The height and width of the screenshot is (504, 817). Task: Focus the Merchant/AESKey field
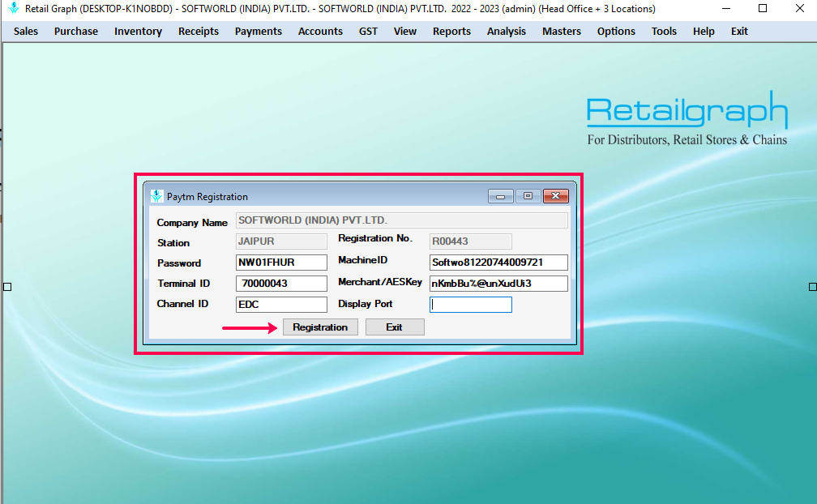pos(498,284)
